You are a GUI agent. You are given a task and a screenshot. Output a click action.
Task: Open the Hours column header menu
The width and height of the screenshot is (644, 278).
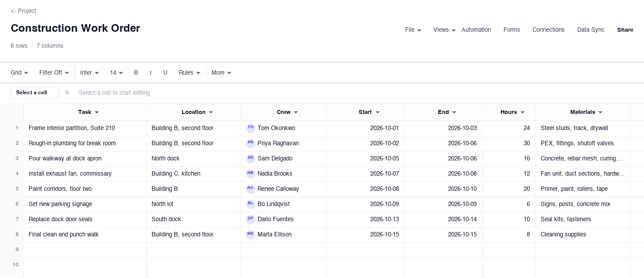pyautogui.click(x=523, y=113)
